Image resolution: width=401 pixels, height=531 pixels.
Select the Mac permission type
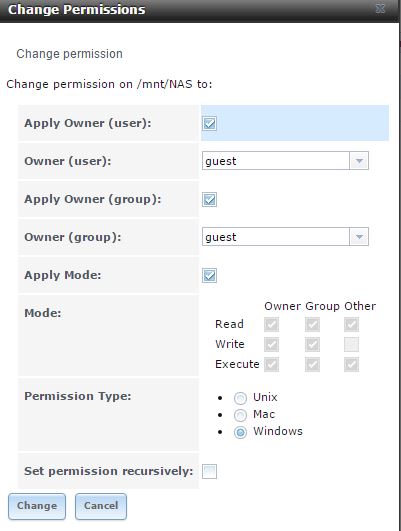pos(240,415)
